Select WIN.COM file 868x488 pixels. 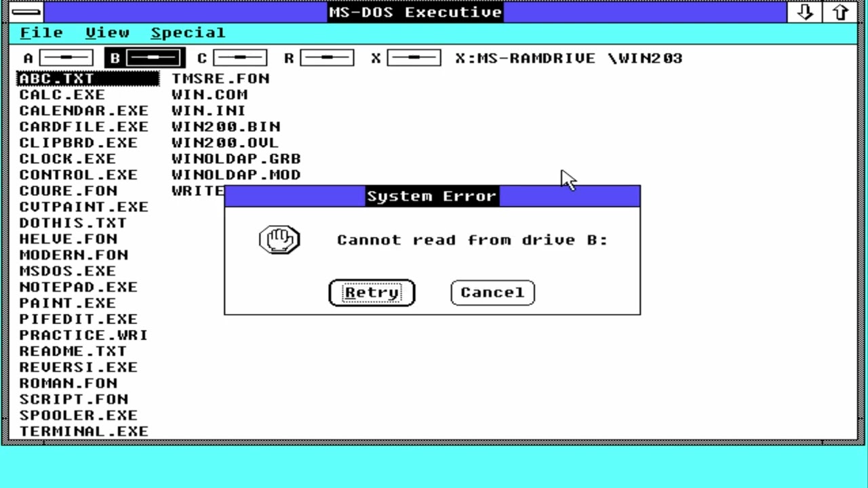(209, 95)
